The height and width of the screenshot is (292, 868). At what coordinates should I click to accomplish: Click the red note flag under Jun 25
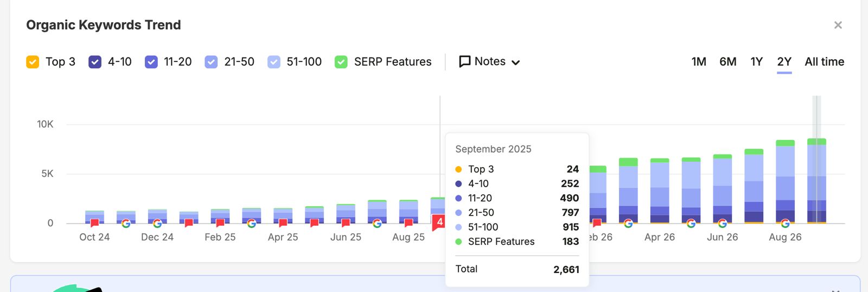click(346, 223)
